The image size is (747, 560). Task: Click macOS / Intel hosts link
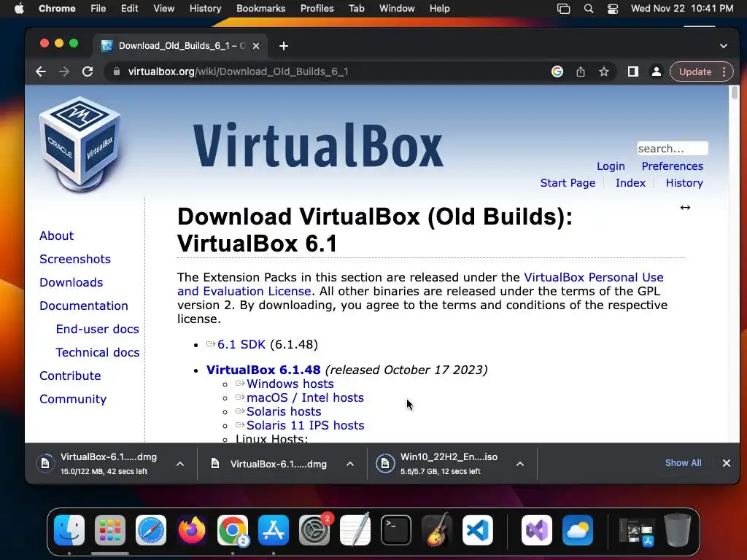(x=305, y=397)
